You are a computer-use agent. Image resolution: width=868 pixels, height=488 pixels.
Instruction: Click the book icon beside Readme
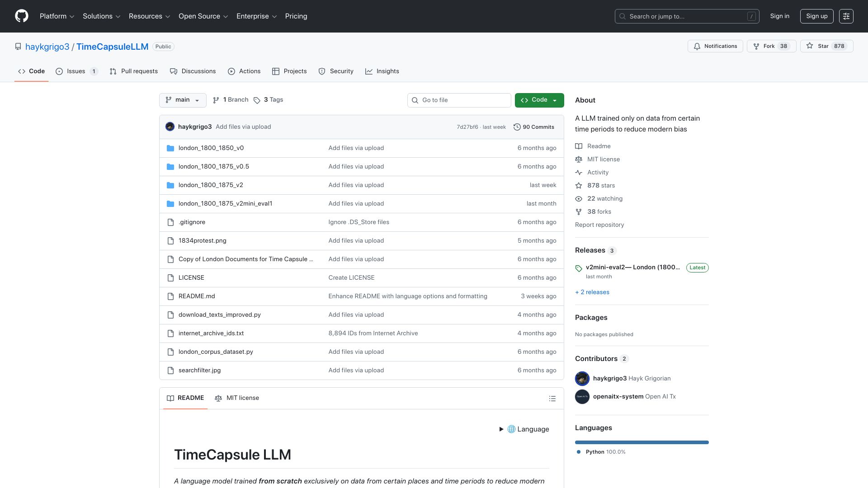[x=579, y=146]
